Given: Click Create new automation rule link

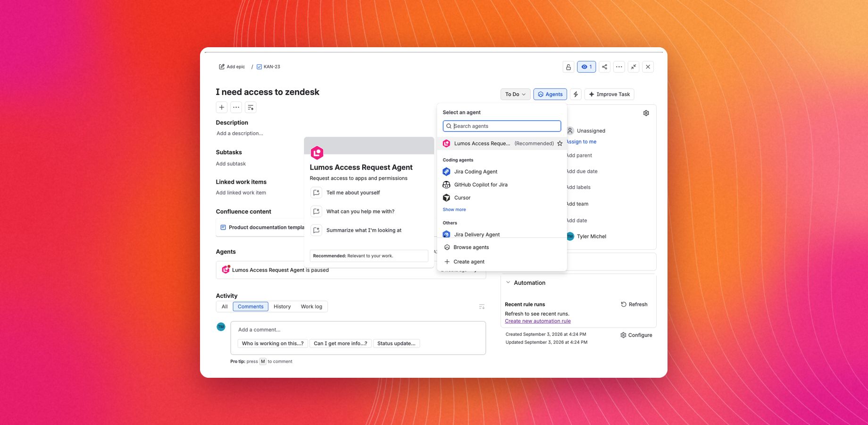Looking at the screenshot, I should pyautogui.click(x=538, y=321).
